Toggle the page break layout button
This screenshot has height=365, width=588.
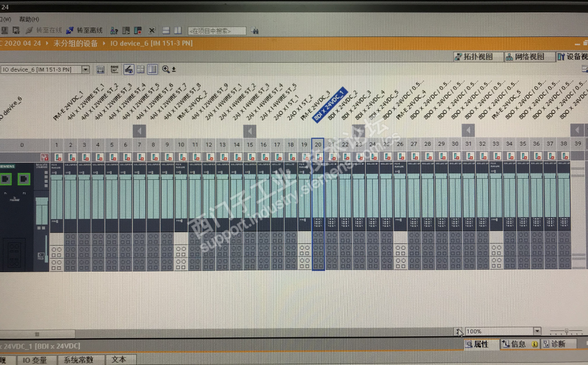tap(152, 69)
